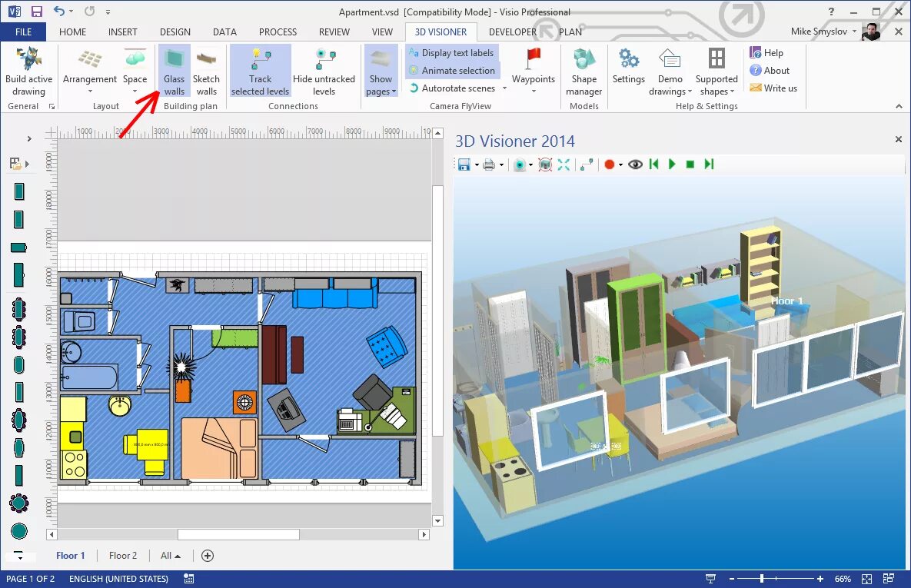Click the macro recording status bar icon
911x588 pixels.
[x=189, y=579]
